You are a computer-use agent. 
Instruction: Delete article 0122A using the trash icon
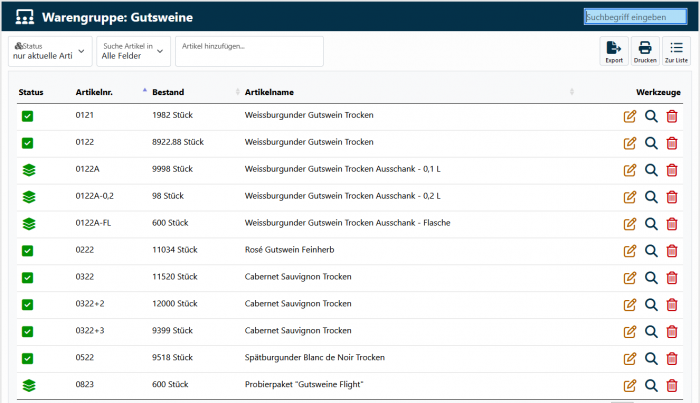pyautogui.click(x=672, y=170)
